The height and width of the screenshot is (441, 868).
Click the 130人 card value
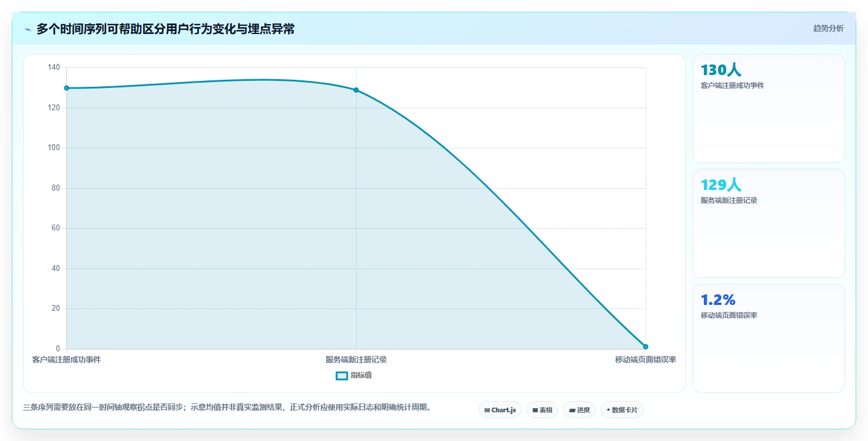[721, 70]
